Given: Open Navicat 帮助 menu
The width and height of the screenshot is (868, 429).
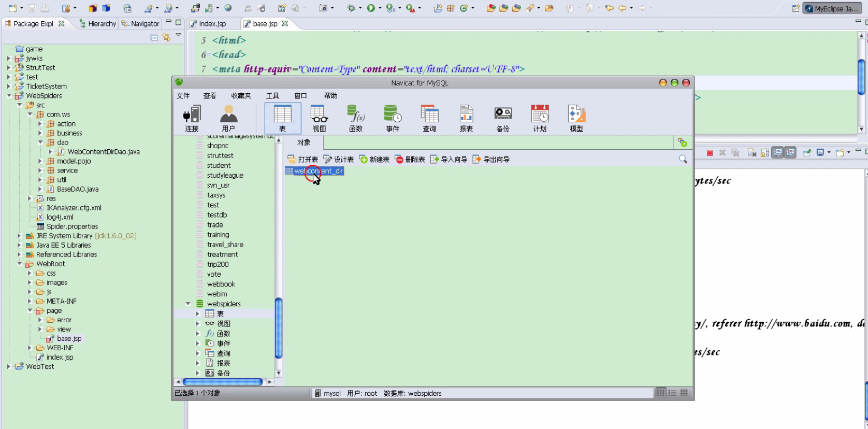Looking at the screenshot, I should pos(330,96).
